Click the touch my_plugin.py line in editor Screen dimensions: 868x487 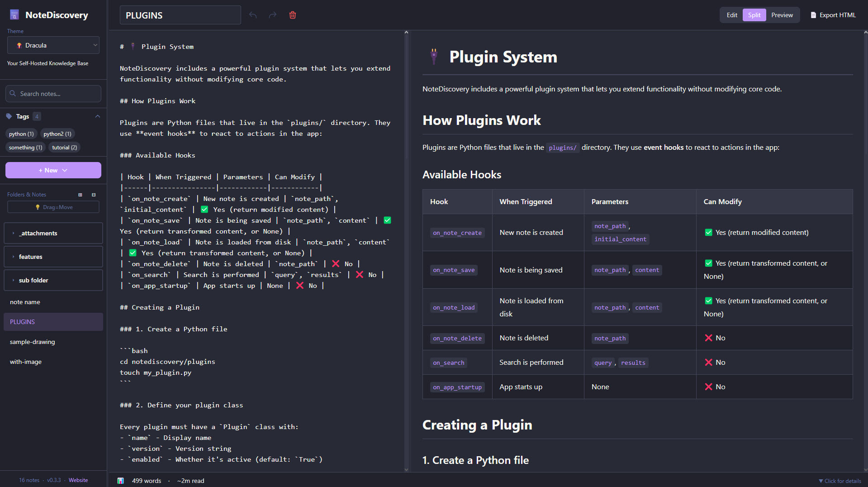(156, 372)
